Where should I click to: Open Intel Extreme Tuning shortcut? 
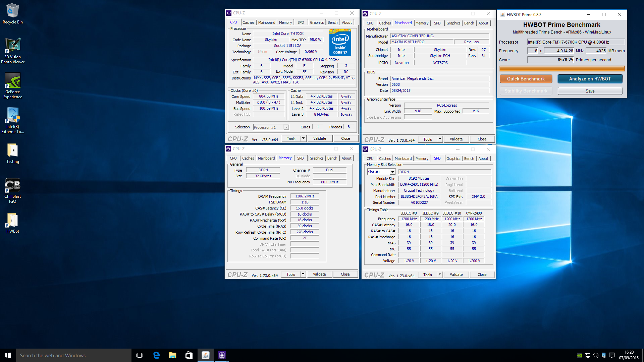pyautogui.click(x=13, y=121)
